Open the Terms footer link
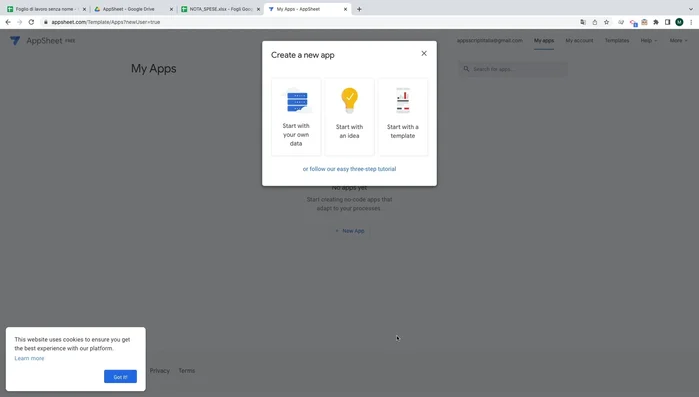Image resolution: width=699 pixels, height=397 pixels. 187,371
